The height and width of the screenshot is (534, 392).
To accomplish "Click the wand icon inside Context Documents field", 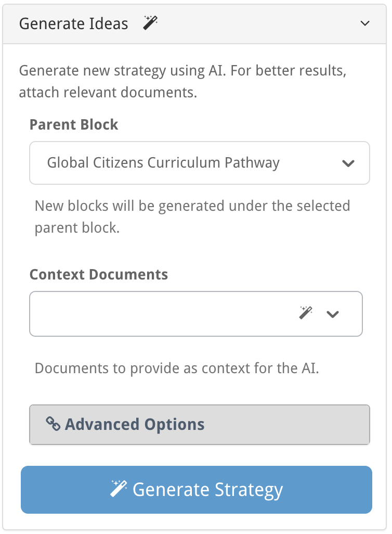I will click(306, 313).
